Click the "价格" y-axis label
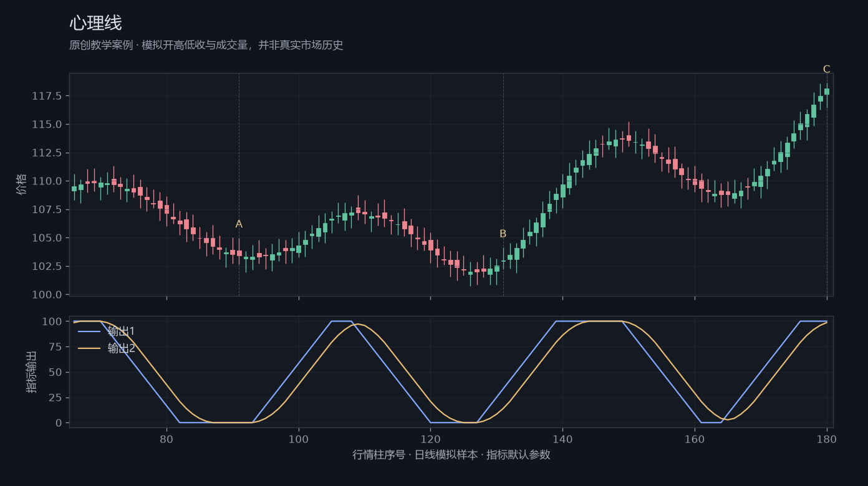The height and width of the screenshot is (486, 868). coord(22,184)
